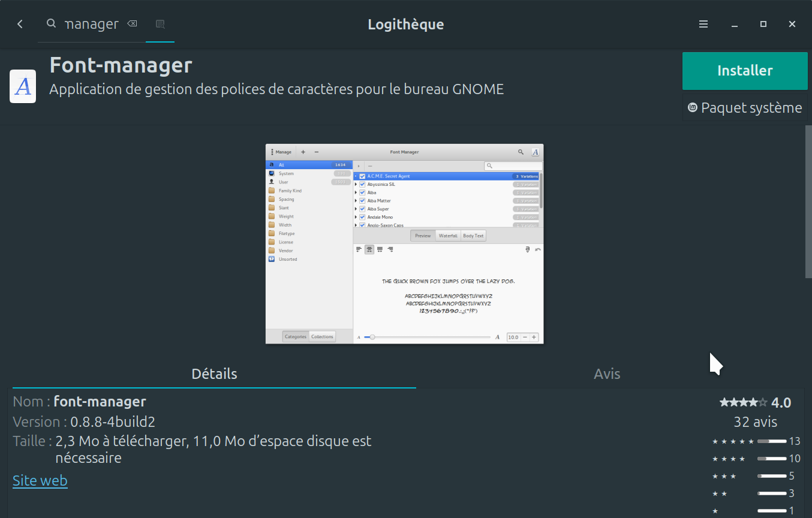Enlarge the Font Manager screenshot preview

coord(404,243)
